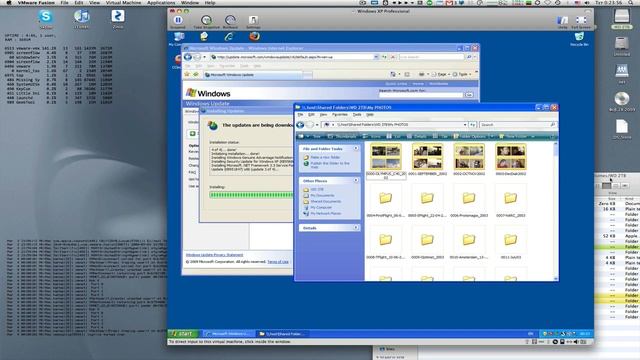The image size is (640, 360).
Task: Click the Full Screen icon in VMware toolbar
Action: click(581, 20)
